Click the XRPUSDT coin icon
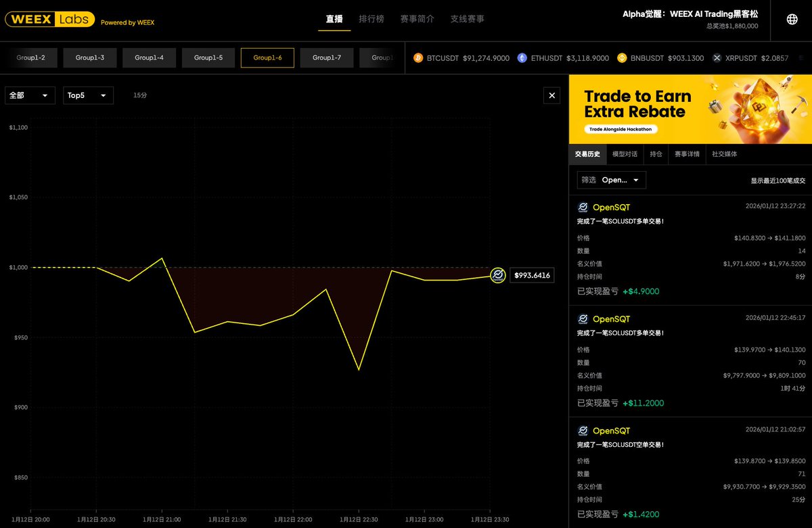Image resolution: width=812 pixels, height=528 pixels. point(717,58)
